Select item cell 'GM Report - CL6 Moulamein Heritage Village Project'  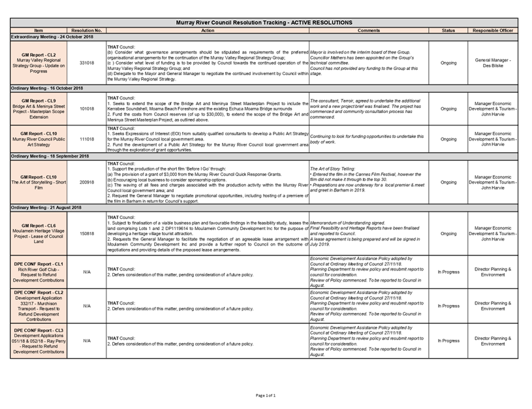(x=39, y=233)
